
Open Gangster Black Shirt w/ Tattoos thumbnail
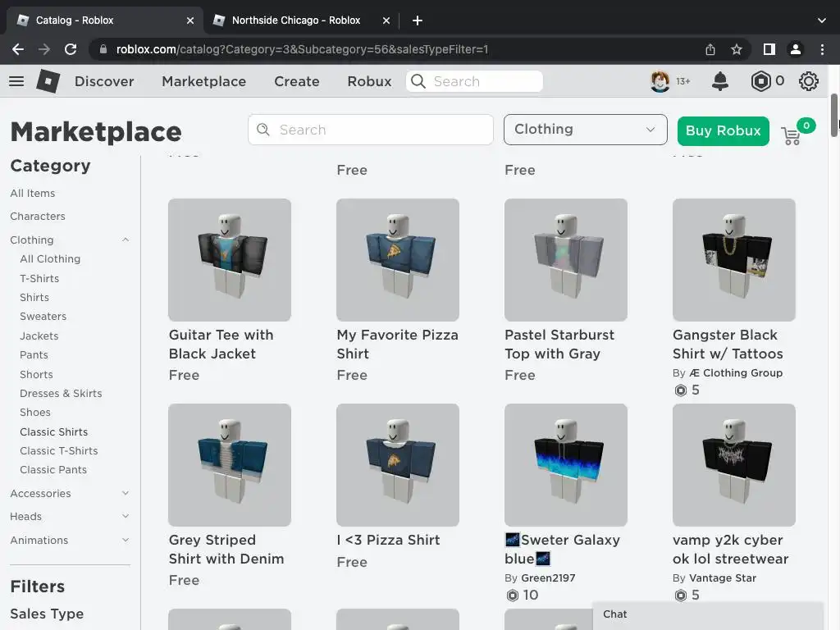click(734, 260)
